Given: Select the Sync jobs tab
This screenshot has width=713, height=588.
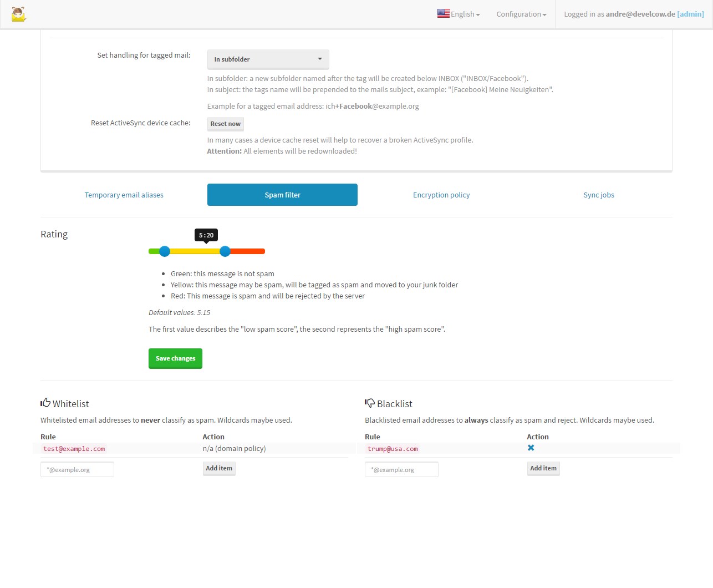Looking at the screenshot, I should tap(599, 195).
